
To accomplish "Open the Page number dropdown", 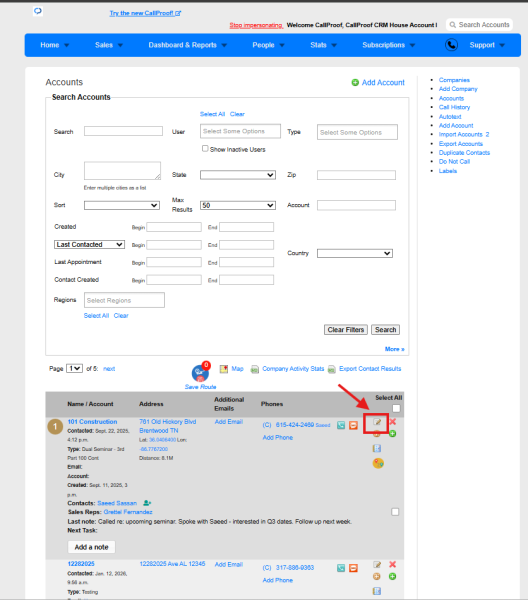I will (74, 368).
